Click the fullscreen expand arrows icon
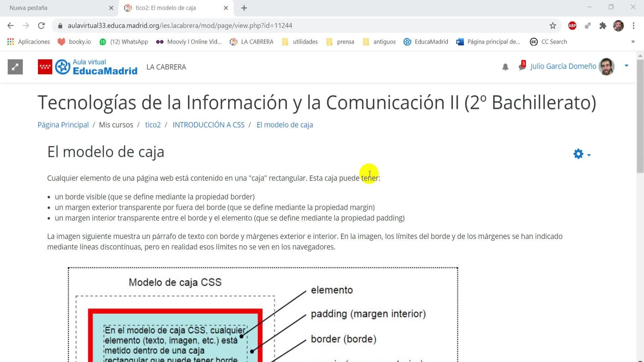 point(15,67)
